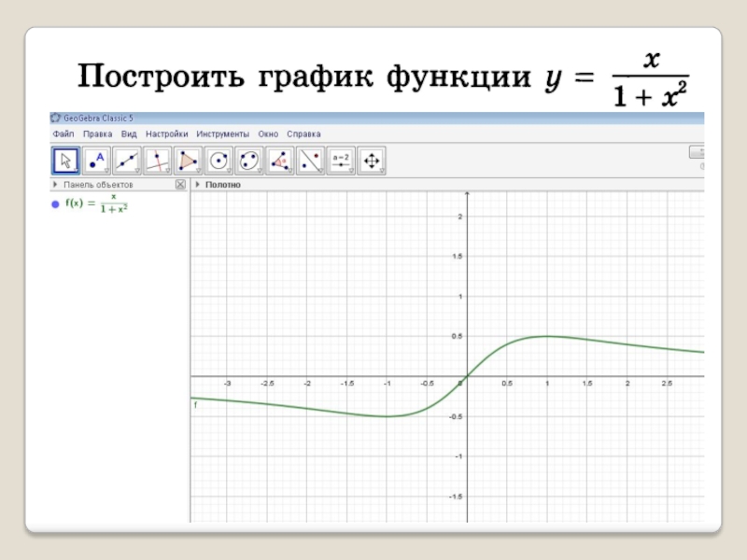This screenshot has height=560, width=747.
Task: Click the GeoGebra Classic 5 title icon
Action: [56, 118]
